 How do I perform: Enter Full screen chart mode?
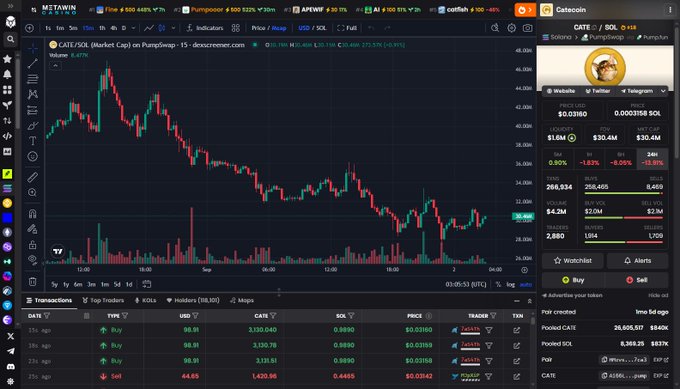[x=347, y=28]
